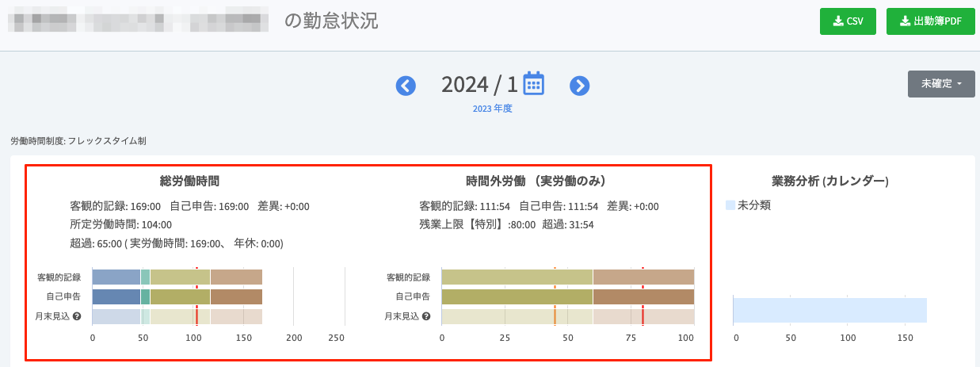980x367 pixels.
Task: Open the calendar month picker icon
Action: pyautogui.click(x=533, y=84)
